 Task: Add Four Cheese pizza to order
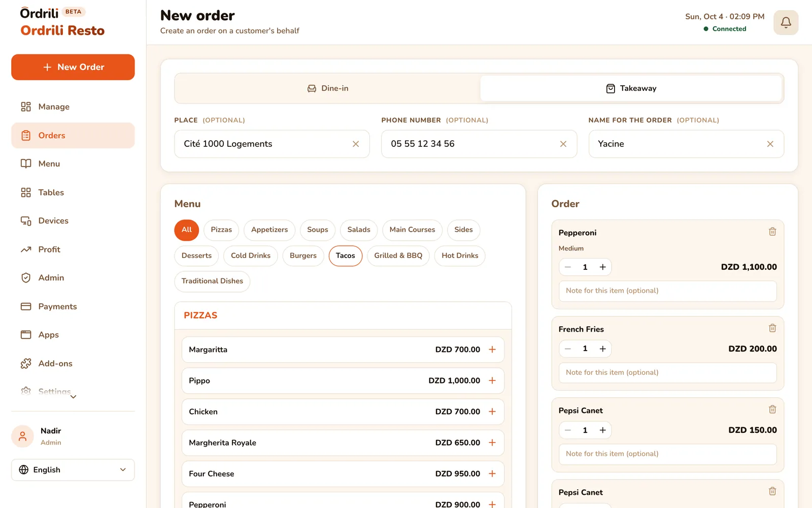click(x=492, y=473)
